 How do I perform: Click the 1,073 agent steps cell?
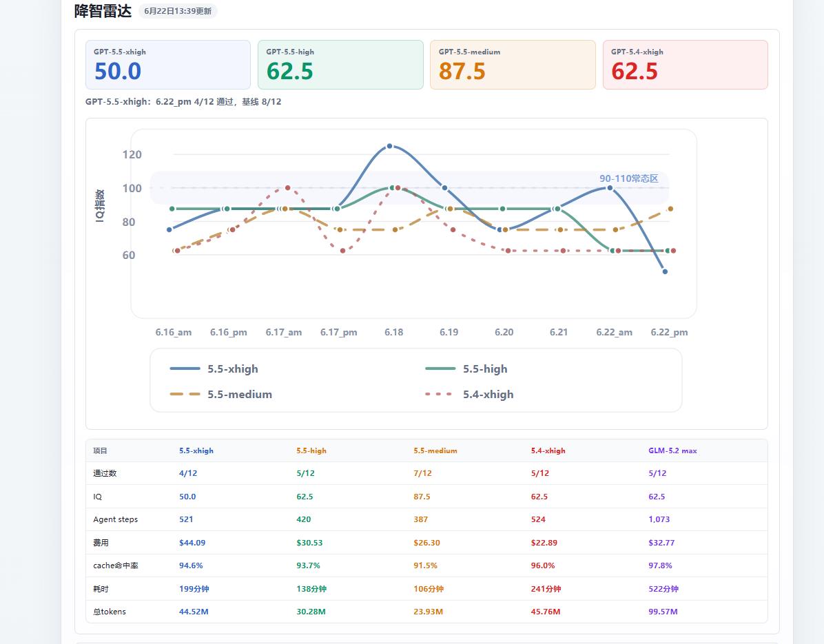point(659,519)
